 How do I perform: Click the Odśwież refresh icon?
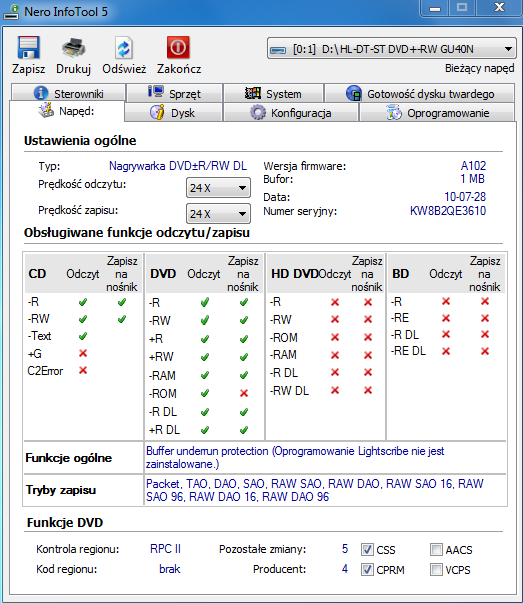coord(124,48)
